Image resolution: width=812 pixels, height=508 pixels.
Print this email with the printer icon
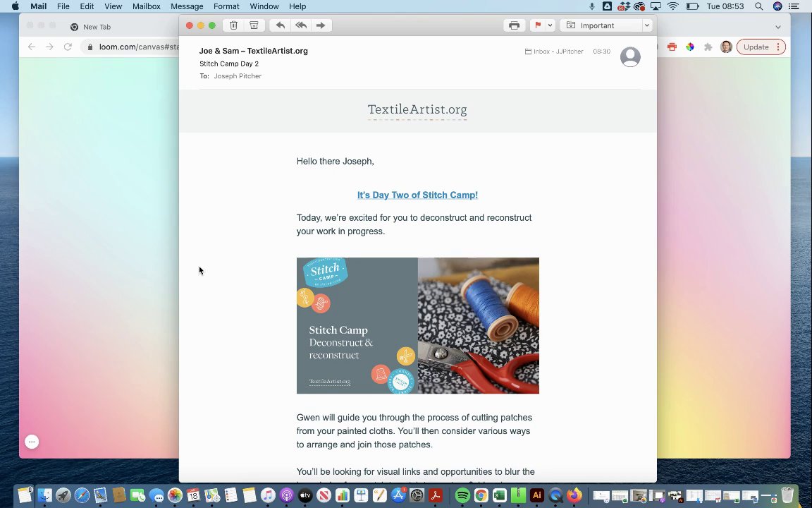[515, 25]
